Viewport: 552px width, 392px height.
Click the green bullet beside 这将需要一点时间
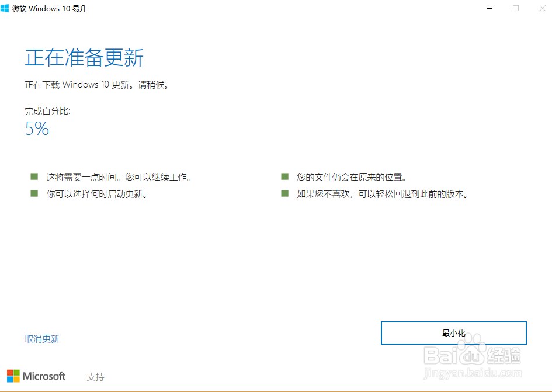pos(34,176)
